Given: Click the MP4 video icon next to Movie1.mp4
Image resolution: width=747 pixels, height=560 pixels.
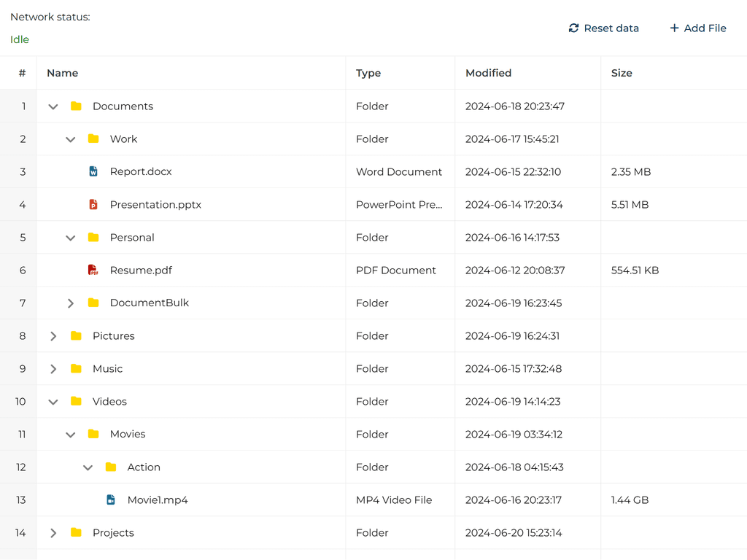Looking at the screenshot, I should (x=110, y=499).
